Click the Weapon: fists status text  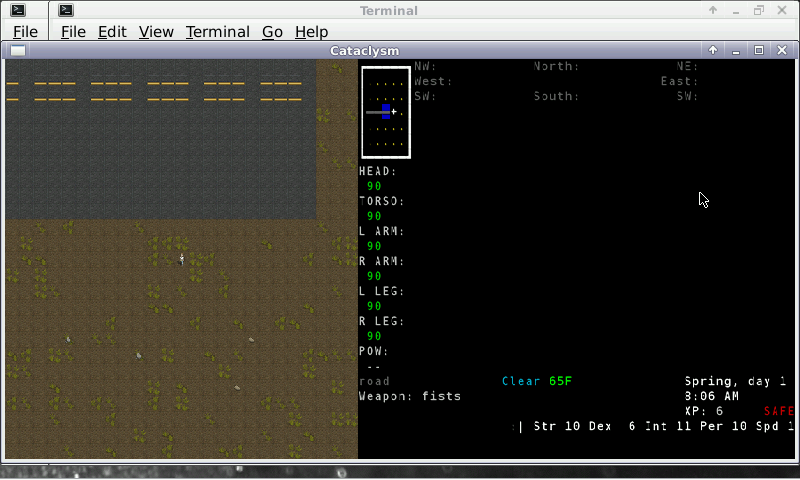(x=410, y=396)
